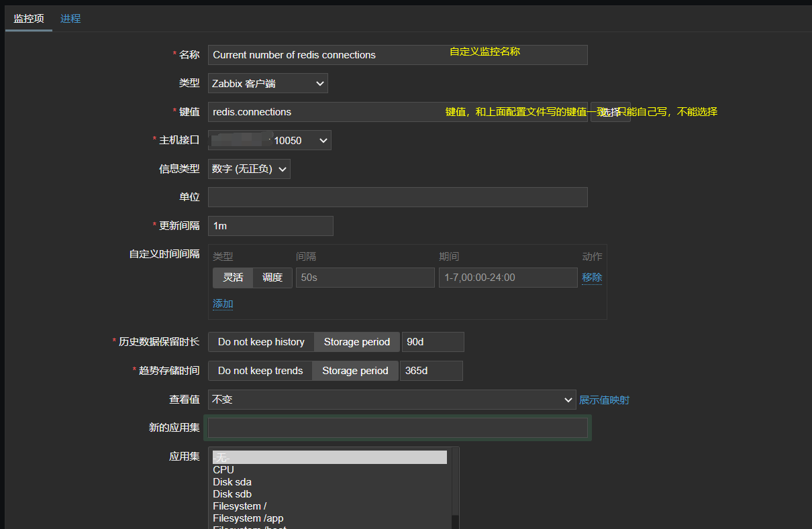This screenshot has width=812, height=529.
Task: Open the 展示值映射 link
Action: pyautogui.click(x=604, y=400)
